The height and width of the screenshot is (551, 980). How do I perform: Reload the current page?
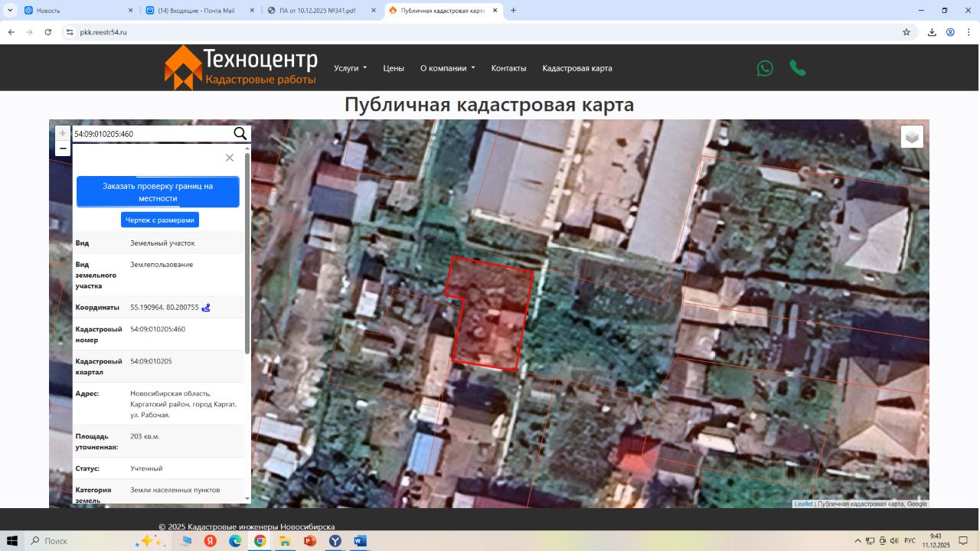pyautogui.click(x=48, y=32)
